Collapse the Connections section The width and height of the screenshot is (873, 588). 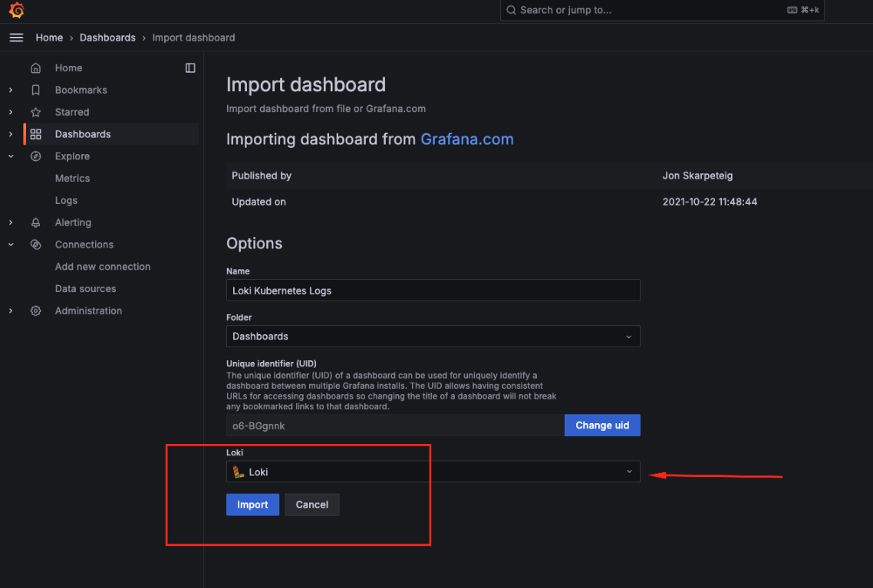(x=11, y=245)
